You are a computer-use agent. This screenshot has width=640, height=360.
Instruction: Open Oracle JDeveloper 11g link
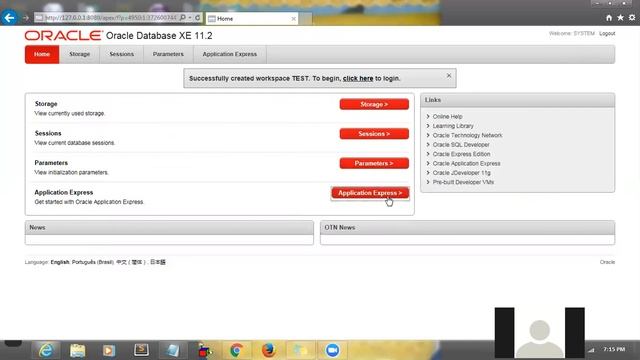point(462,173)
